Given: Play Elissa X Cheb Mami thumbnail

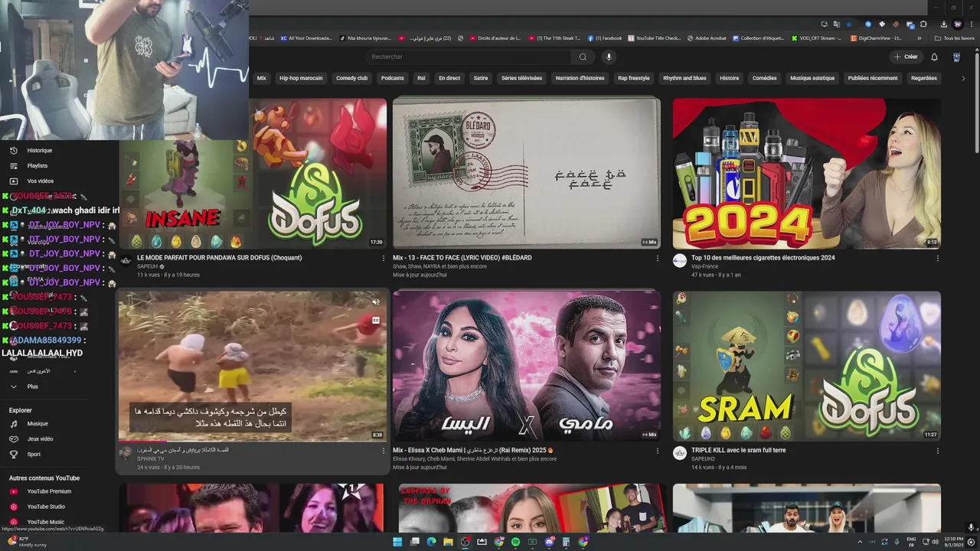Looking at the screenshot, I should (x=527, y=366).
